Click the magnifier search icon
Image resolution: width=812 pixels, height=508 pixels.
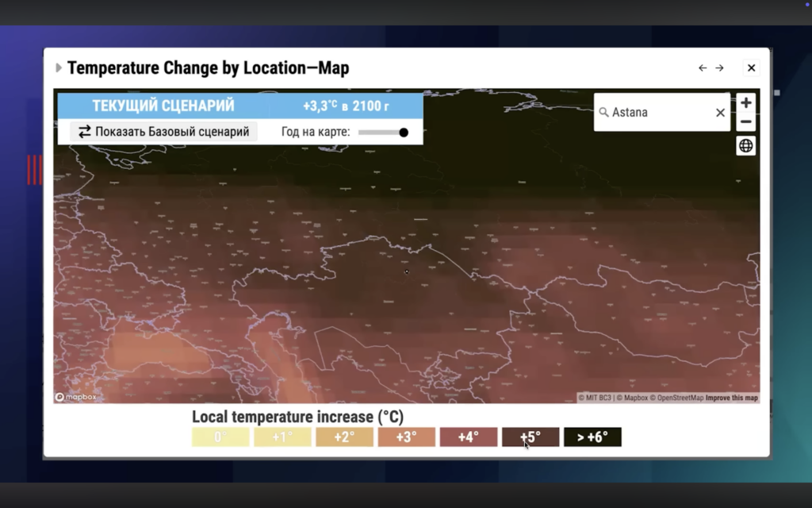pyautogui.click(x=604, y=113)
